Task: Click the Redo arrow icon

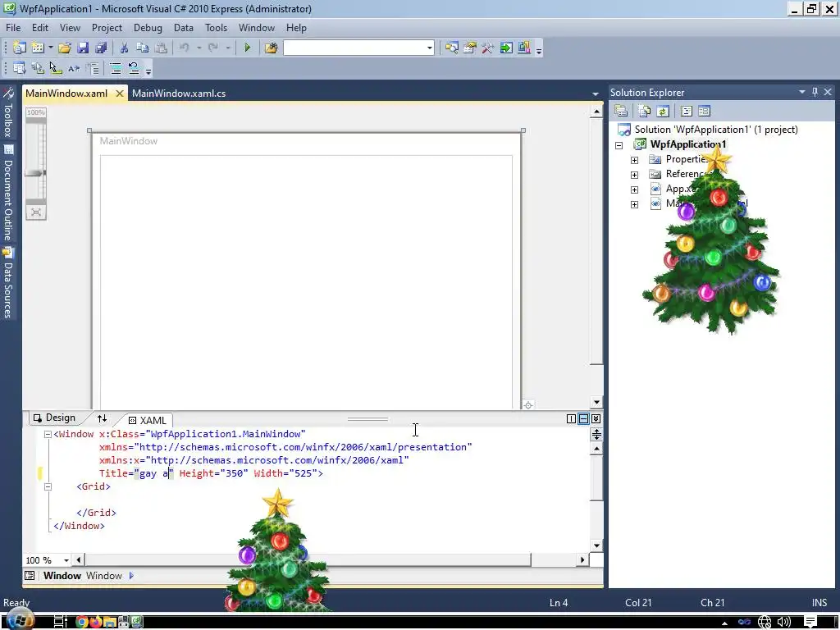Action: click(x=213, y=48)
